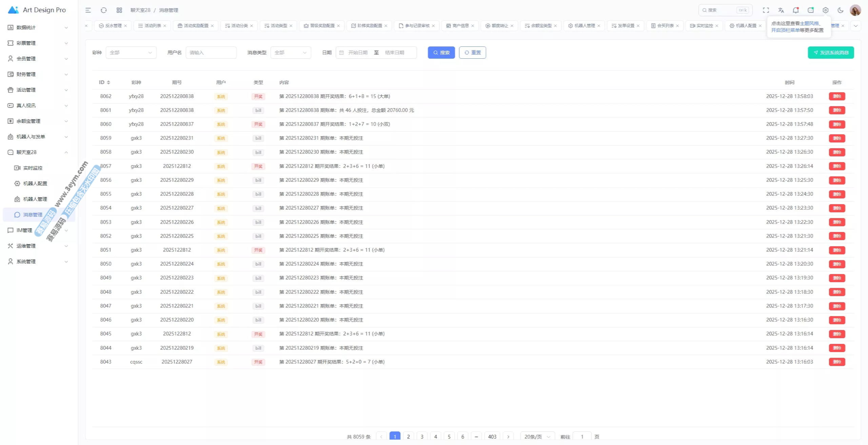This screenshot has height=445, width=868.
Task: Toggle dark mode with moon icon
Action: pos(841,10)
